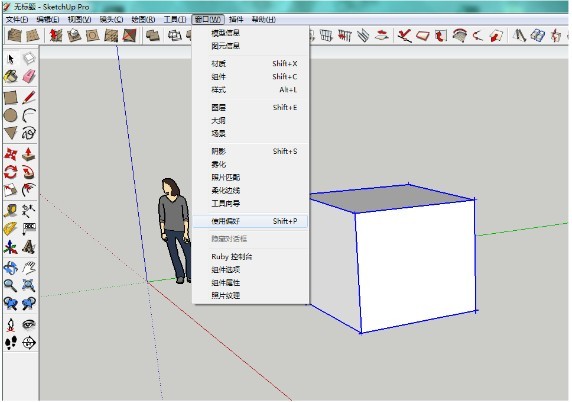Select the Scale tool
Screen dimensions: 572x402
pyautogui.click(x=11, y=189)
